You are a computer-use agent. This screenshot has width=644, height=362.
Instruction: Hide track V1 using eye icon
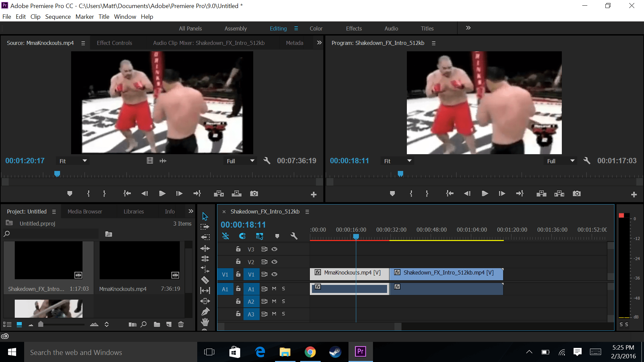click(x=274, y=274)
